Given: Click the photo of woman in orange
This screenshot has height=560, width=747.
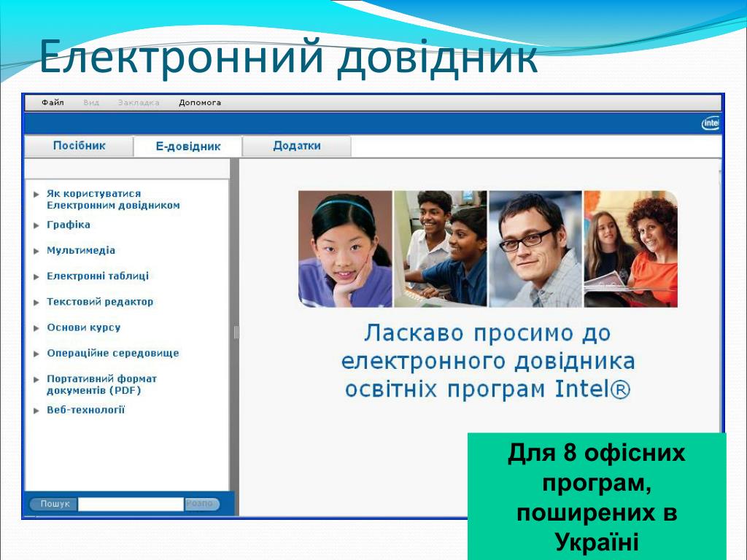Looking at the screenshot, I should pos(631,249).
